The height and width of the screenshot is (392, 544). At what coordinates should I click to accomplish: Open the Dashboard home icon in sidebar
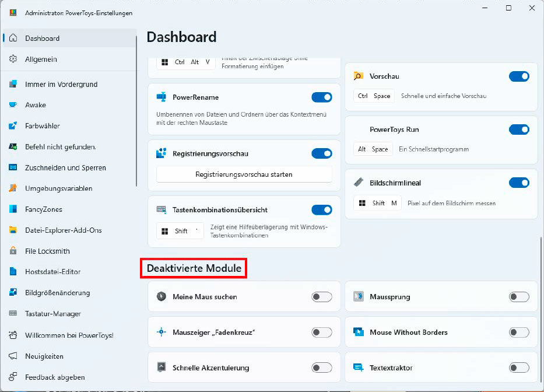13,38
